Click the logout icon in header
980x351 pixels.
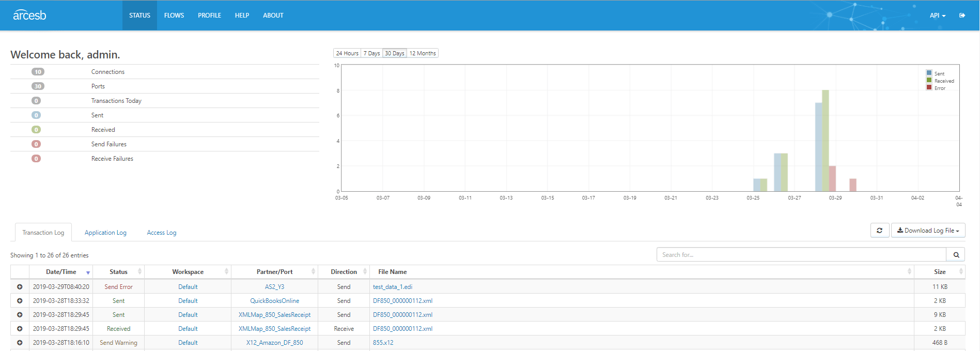[962, 16]
